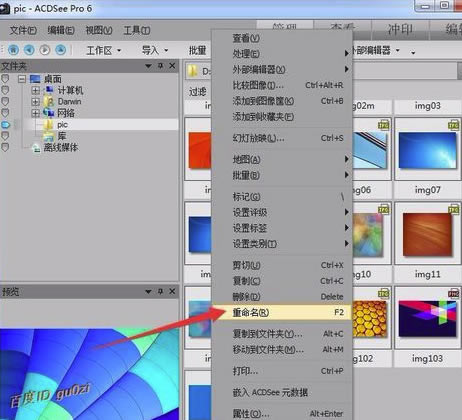Choose 打印... in the context menu
Image resolution: width=462 pixels, height=420 pixels.
[282, 371]
